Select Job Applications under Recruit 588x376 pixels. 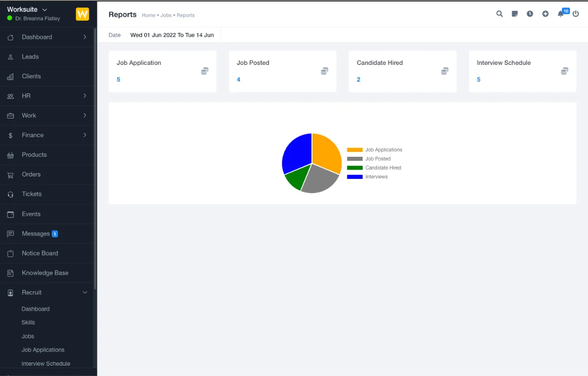click(43, 350)
